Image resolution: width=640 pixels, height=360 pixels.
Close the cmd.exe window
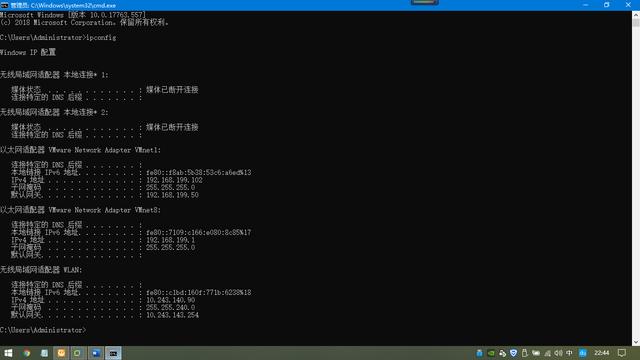click(x=628, y=5)
